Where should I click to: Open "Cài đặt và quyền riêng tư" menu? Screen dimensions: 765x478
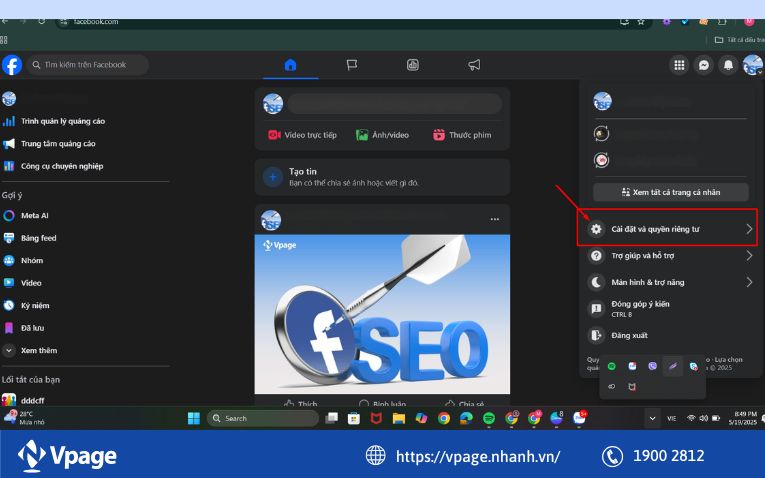point(667,229)
